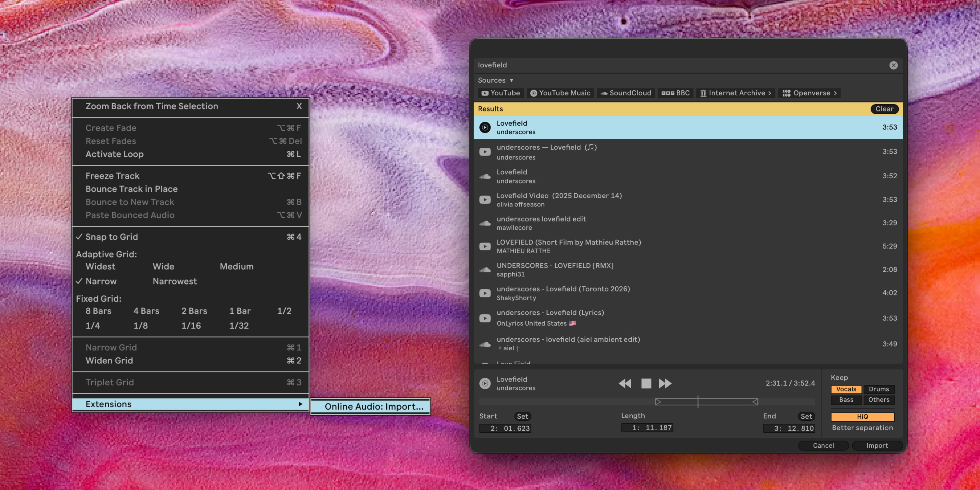980x490 pixels.
Task: Choose Freeze Track from context menu
Action: coord(190,176)
